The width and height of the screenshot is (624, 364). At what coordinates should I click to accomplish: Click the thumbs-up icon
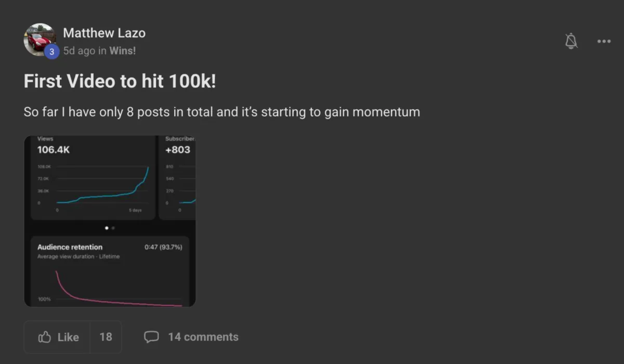(x=45, y=337)
